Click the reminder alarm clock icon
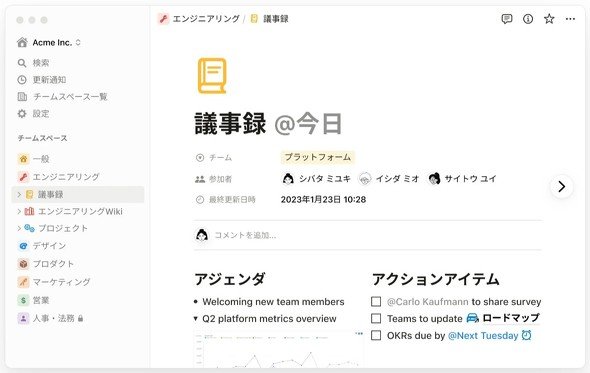The image size is (590, 373). coord(526,335)
